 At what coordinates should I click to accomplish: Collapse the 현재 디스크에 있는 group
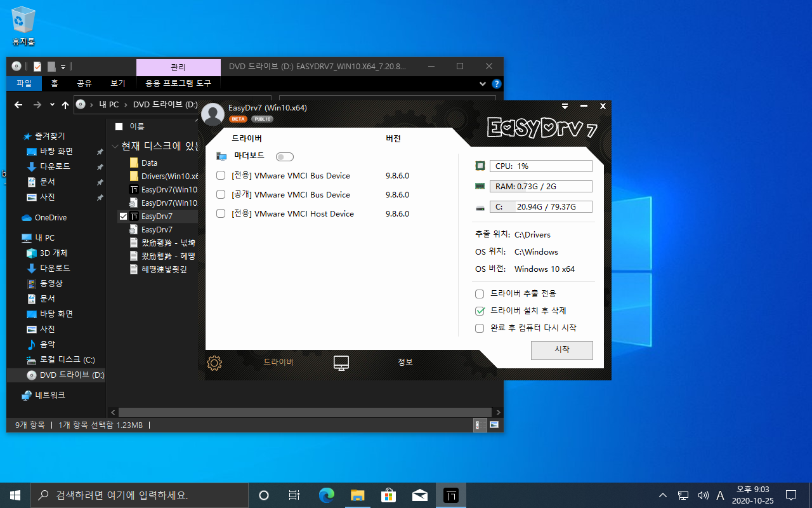click(x=115, y=147)
